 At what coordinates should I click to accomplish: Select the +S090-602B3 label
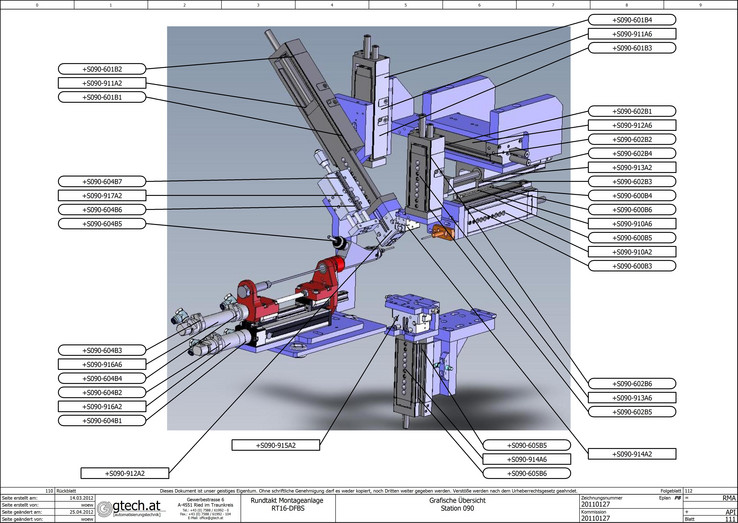point(632,182)
